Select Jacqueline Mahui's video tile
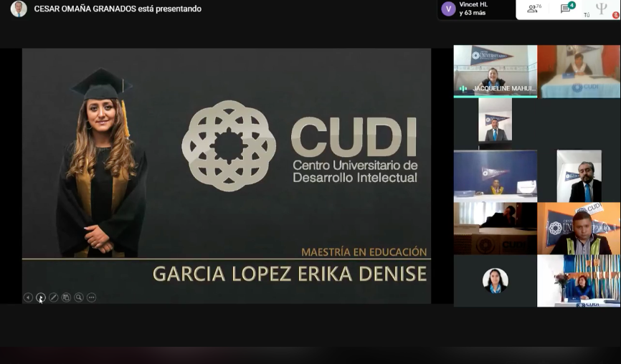This screenshot has width=621, height=364. pyautogui.click(x=496, y=71)
